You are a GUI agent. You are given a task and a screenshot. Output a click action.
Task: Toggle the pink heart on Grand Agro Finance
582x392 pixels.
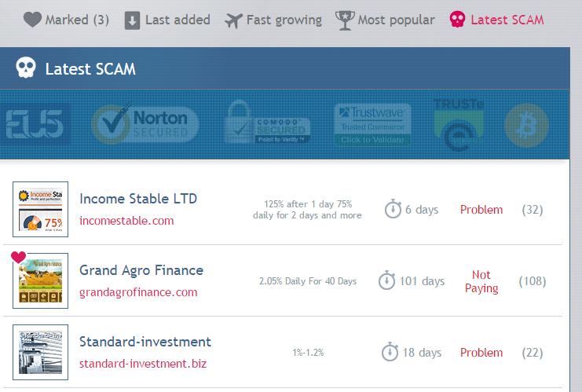click(x=18, y=258)
